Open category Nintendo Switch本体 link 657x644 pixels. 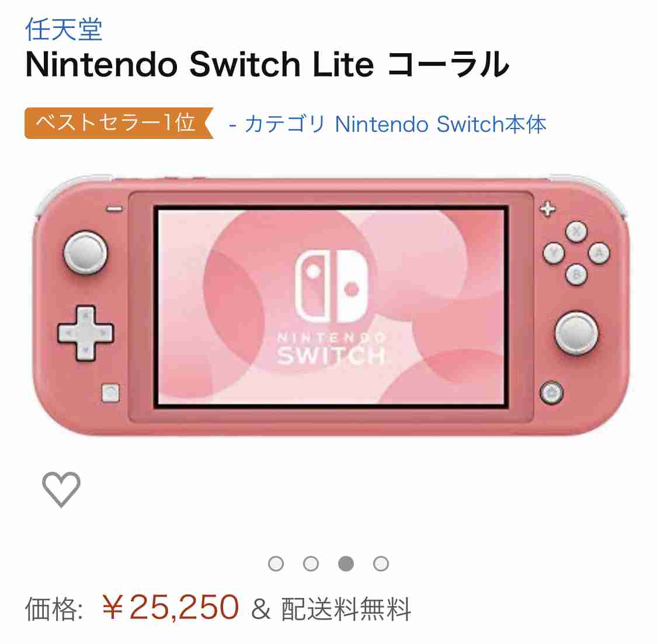pyautogui.click(x=395, y=124)
